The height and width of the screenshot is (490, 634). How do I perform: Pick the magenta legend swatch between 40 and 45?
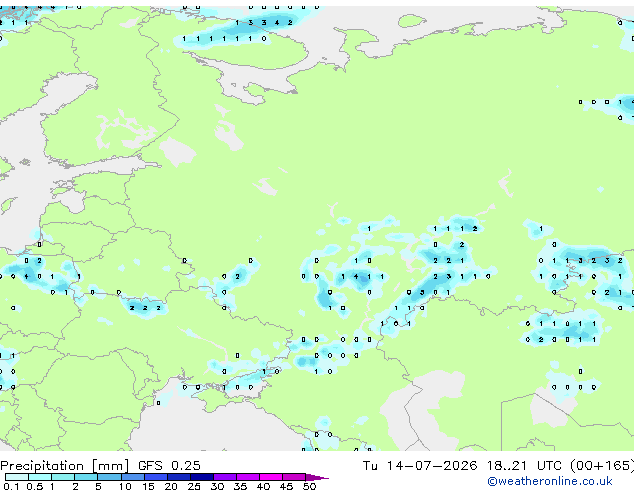point(271,477)
